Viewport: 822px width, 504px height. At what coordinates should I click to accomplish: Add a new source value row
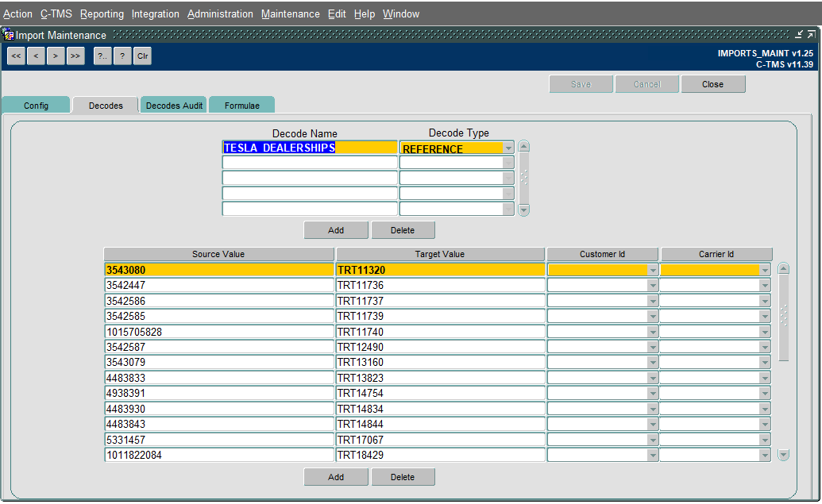click(x=336, y=477)
